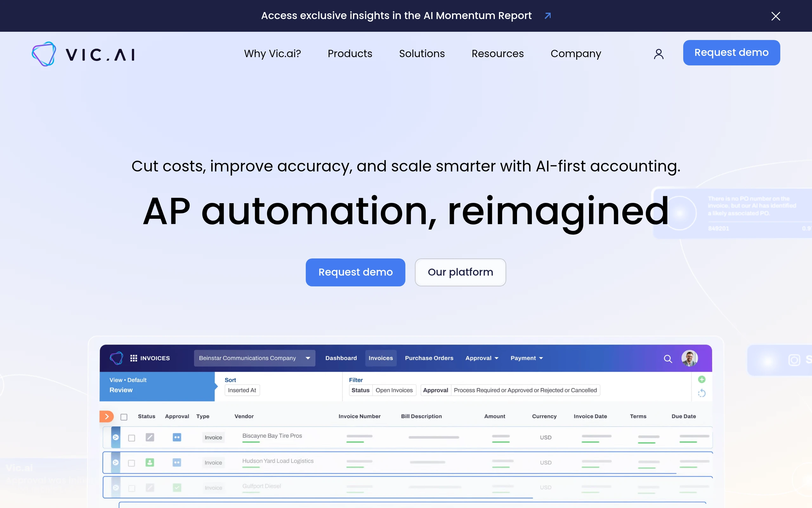Screen dimensions: 812x508
Task: Click the Vendor column header
Action: [x=244, y=416]
